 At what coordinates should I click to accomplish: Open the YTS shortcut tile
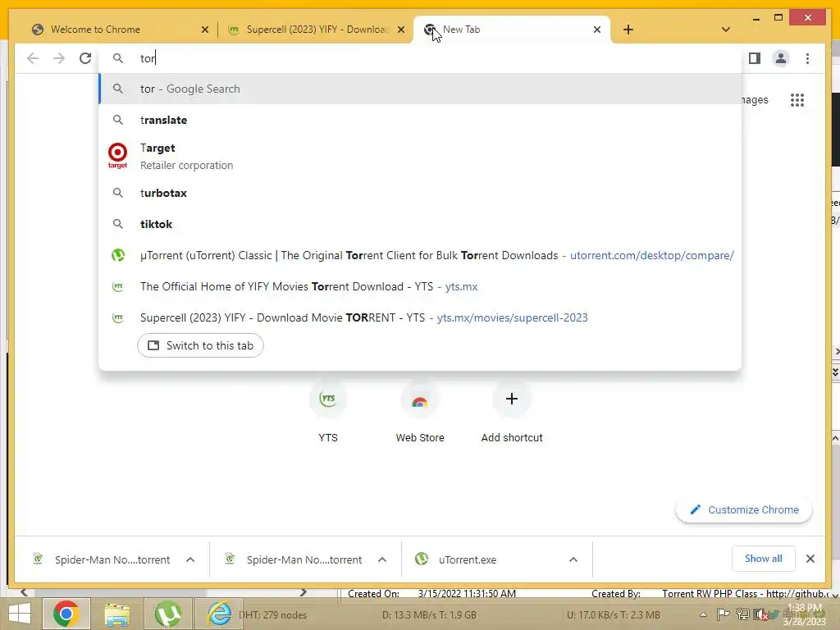tap(328, 412)
